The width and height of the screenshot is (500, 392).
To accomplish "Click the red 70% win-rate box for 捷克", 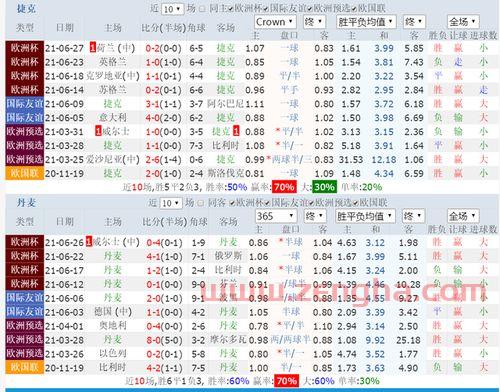I will [x=284, y=187].
